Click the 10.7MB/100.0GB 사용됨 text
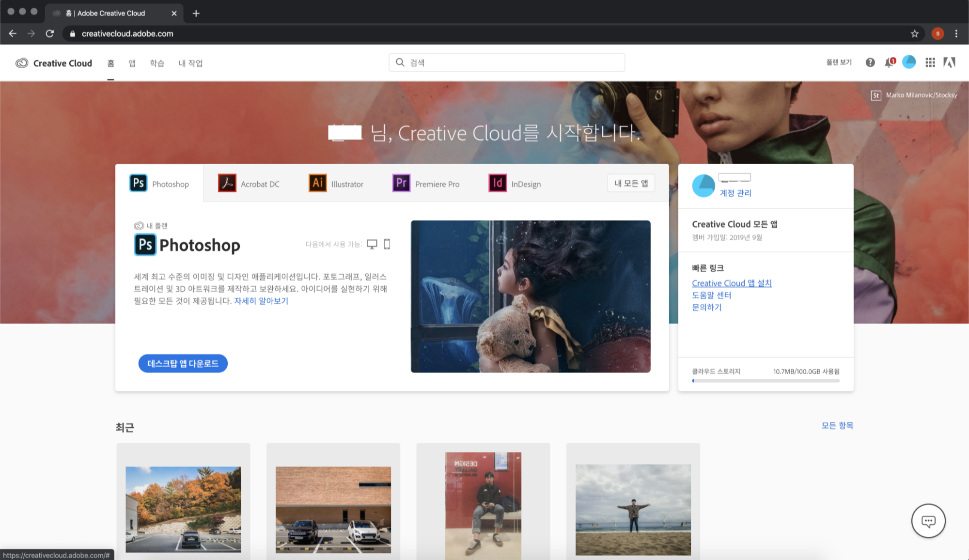This screenshot has width=969, height=560. pyautogui.click(x=806, y=372)
